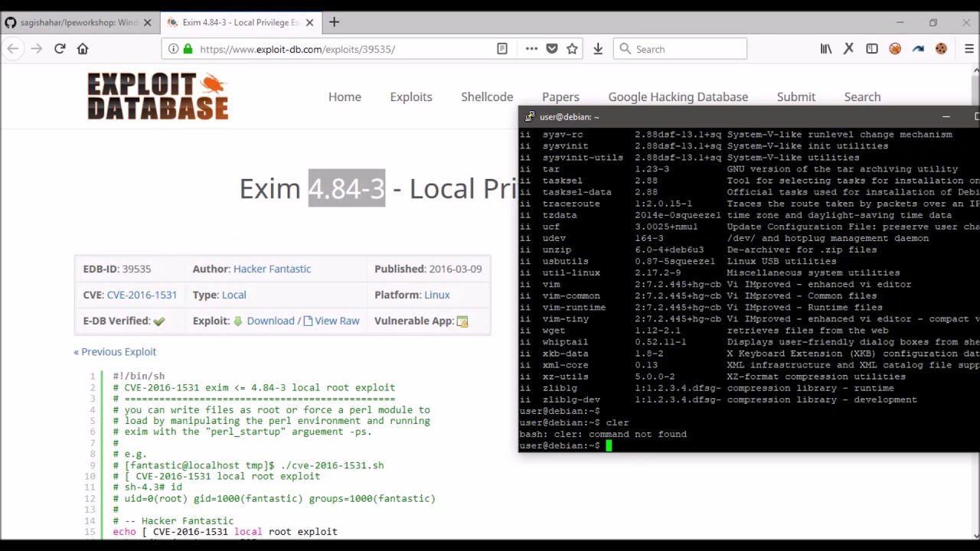The image size is (980, 551).
Task: Click the Vulnerable App download icon
Action: click(x=462, y=321)
